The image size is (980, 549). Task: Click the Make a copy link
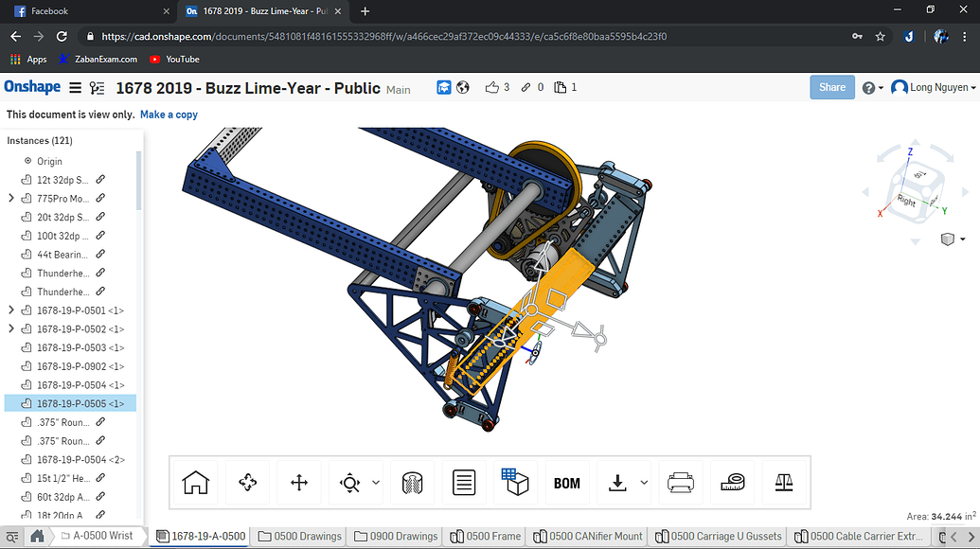coord(169,115)
